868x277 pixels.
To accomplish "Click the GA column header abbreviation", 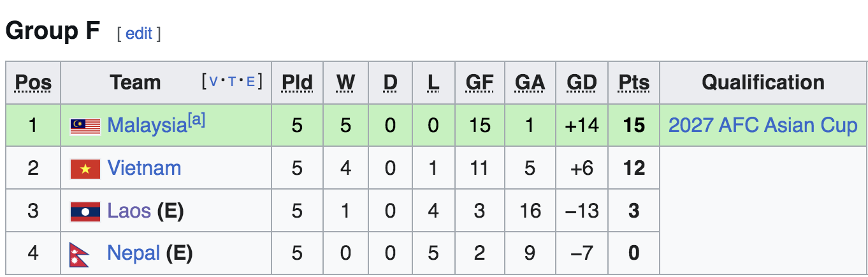I will [530, 82].
